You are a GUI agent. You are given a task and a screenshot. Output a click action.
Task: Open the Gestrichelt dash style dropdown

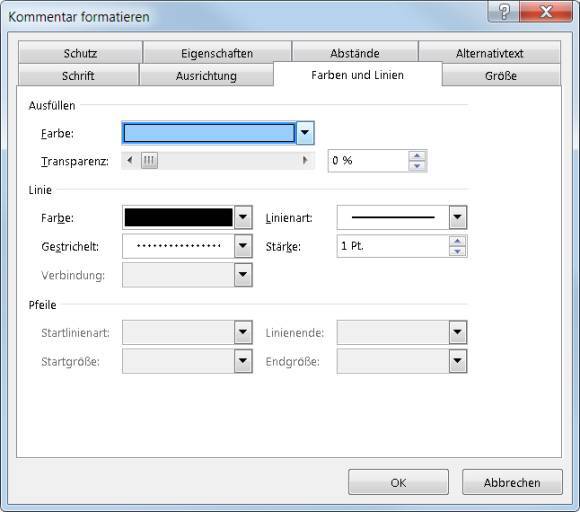point(243,246)
